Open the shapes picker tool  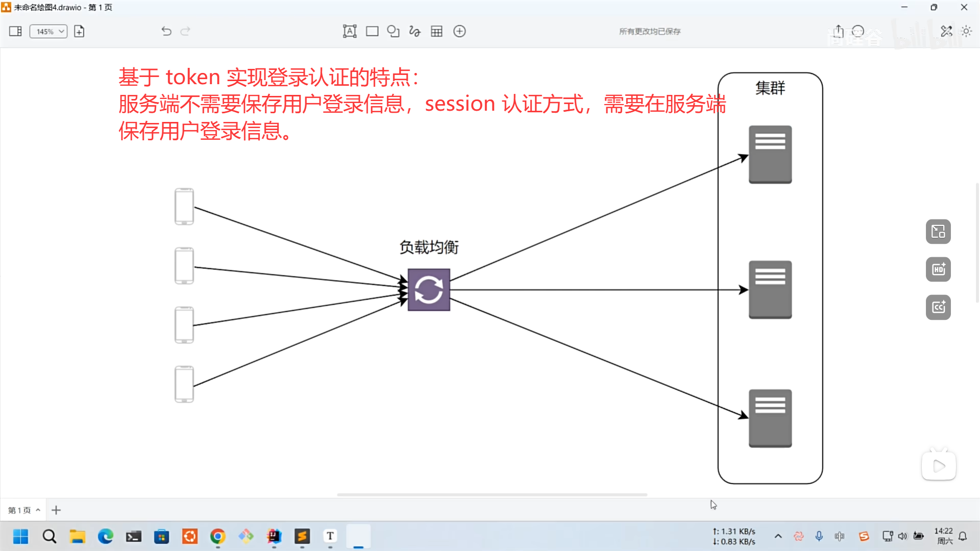tap(393, 31)
